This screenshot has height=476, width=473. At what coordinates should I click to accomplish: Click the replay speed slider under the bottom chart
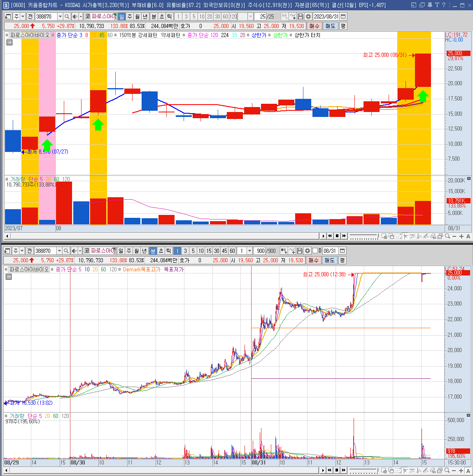tap(364, 471)
